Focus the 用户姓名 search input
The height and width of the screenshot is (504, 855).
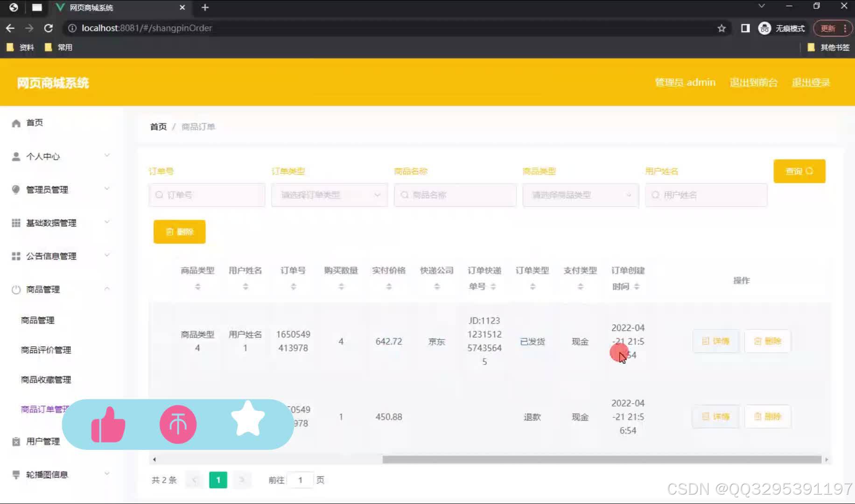click(x=706, y=195)
